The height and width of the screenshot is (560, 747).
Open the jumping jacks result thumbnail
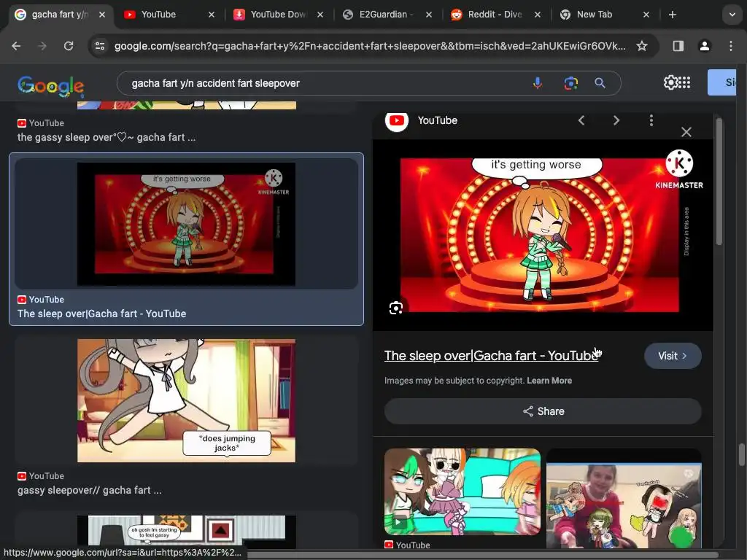coord(186,400)
